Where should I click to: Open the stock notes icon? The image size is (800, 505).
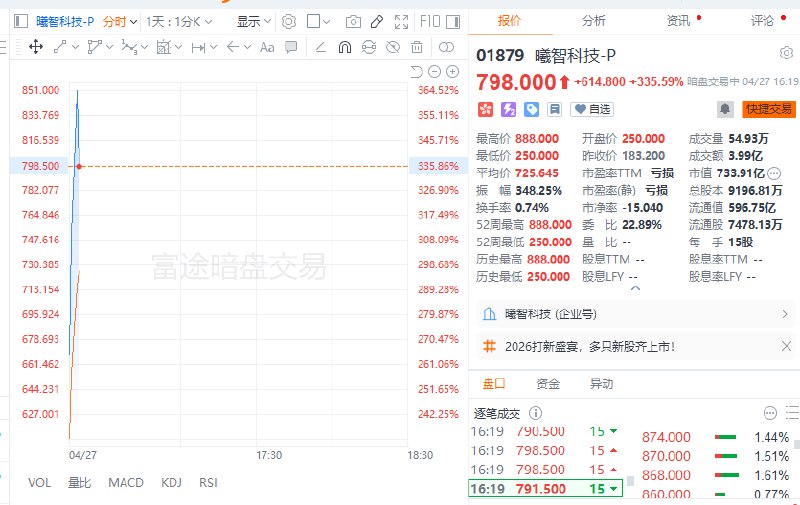554,109
